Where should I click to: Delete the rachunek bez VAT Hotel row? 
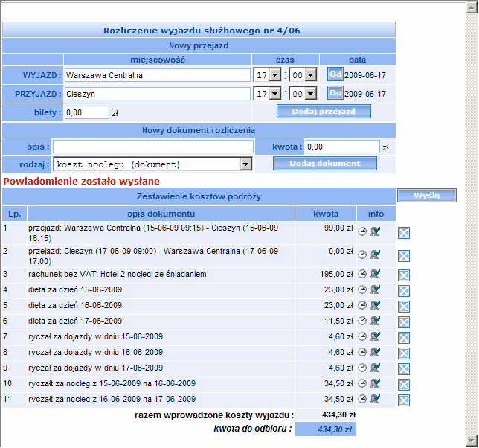[404, 275]
